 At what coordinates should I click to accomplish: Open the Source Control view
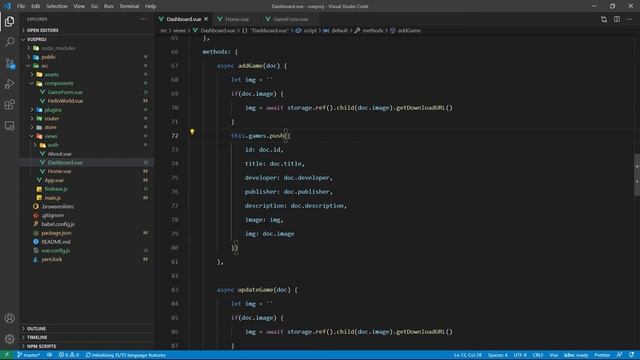9,63
